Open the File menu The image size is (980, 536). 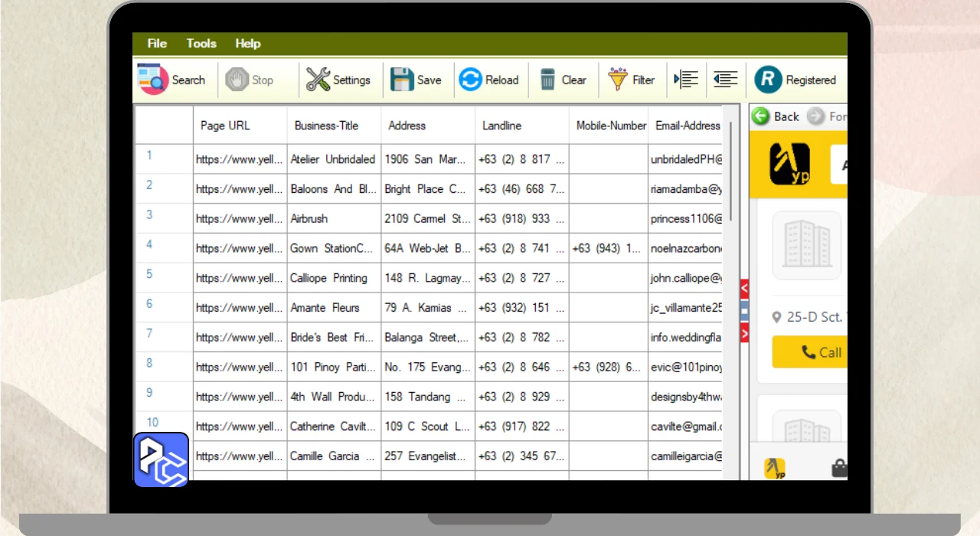coord(157,44)
